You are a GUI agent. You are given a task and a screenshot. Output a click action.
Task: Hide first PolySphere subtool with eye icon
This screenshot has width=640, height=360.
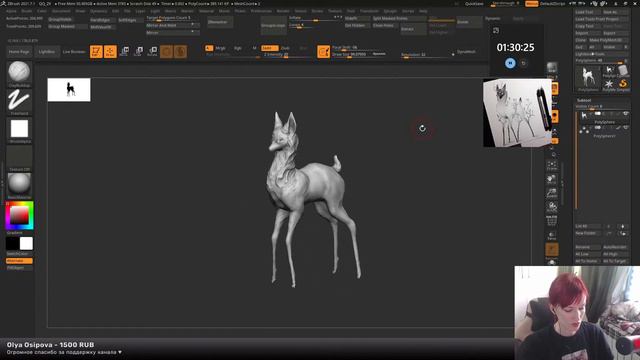tap(626, 114)
